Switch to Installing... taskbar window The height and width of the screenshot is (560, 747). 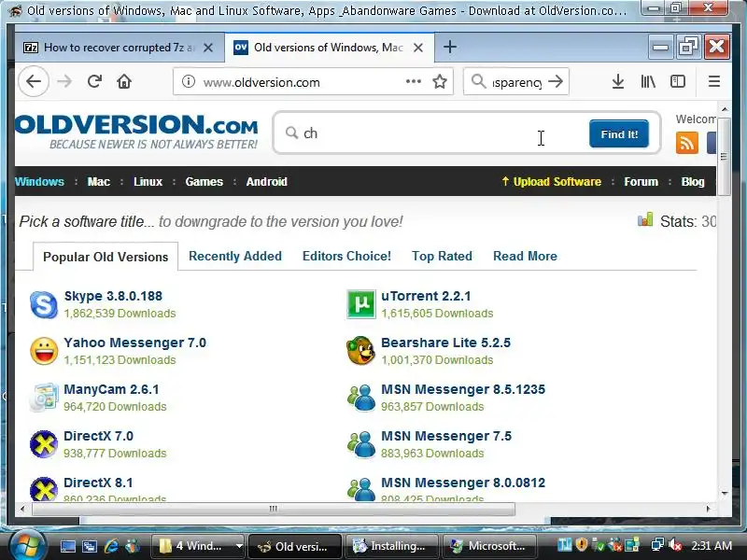(x=391, y=546)
